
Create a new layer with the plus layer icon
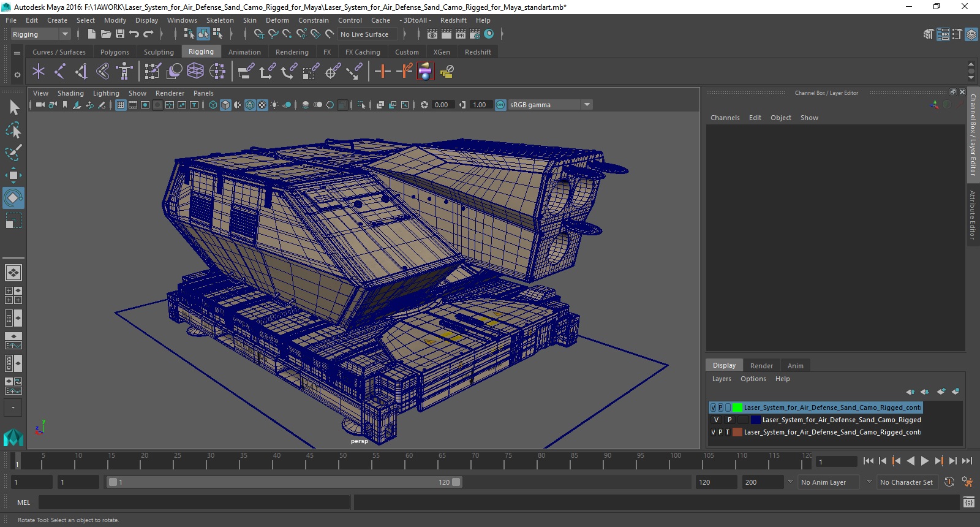[x=941, y=392]
